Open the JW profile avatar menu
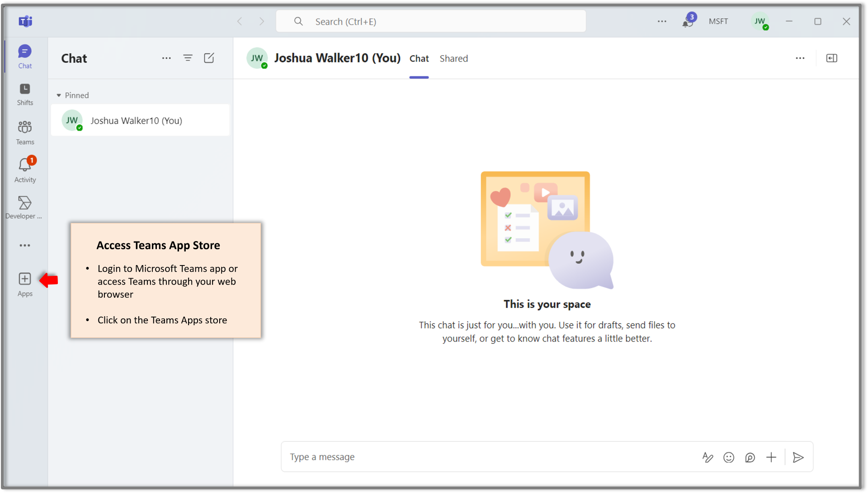868x493 pixels. (x=760, y=21)
